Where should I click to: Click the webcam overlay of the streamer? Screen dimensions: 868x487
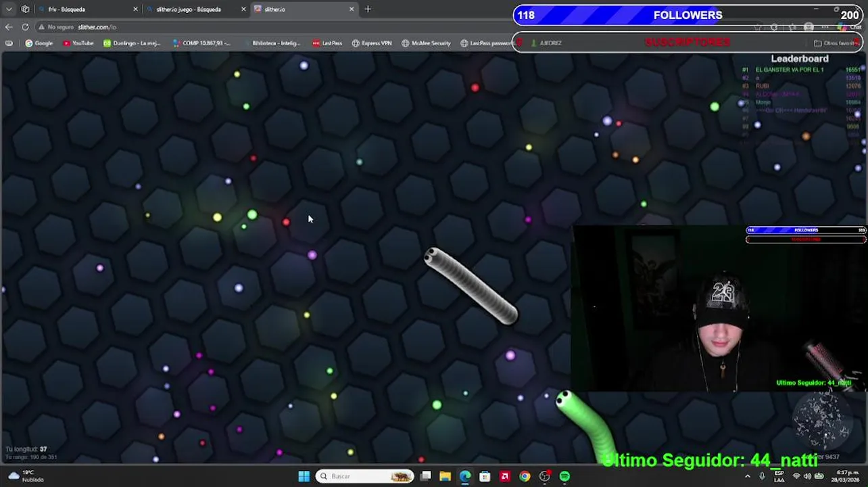[719, 309]
